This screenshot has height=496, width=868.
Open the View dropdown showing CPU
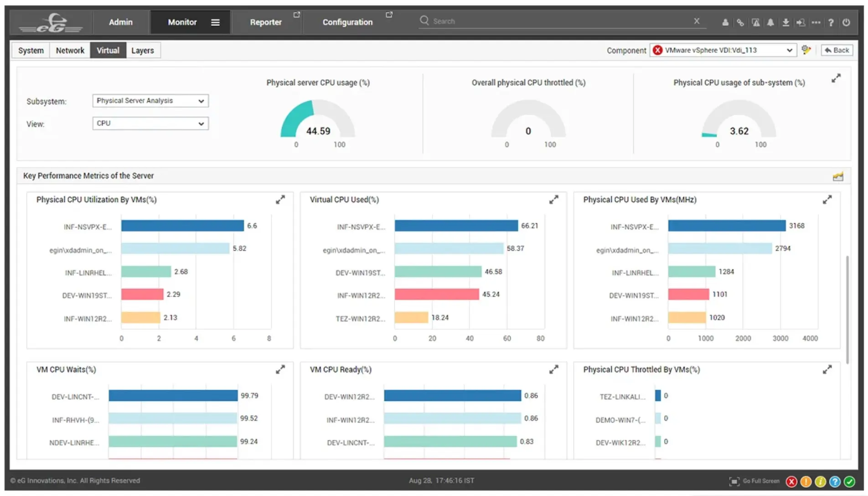coord(150,123)
